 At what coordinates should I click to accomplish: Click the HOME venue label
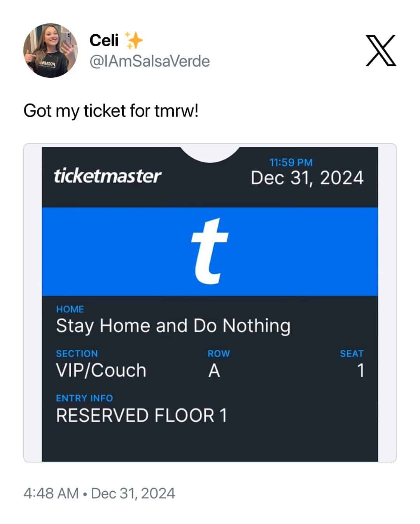(70, 309)
